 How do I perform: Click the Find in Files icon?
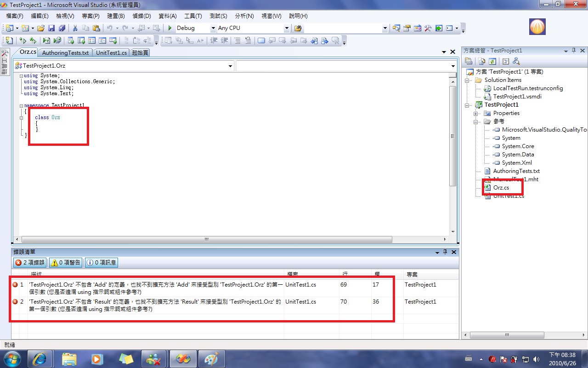(298, 28)
